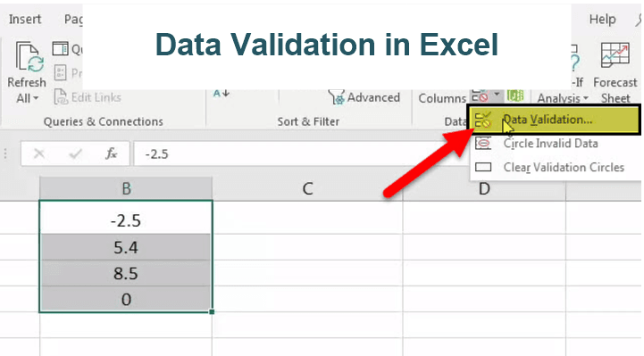Click the Enter checkmark in formula bar
Screen dimensions: 644x356
76,153
